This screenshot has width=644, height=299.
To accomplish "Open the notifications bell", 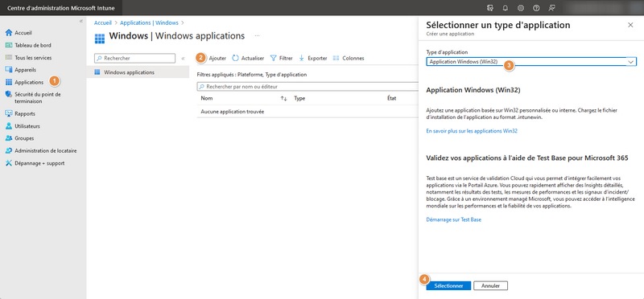I will point(506,8).
